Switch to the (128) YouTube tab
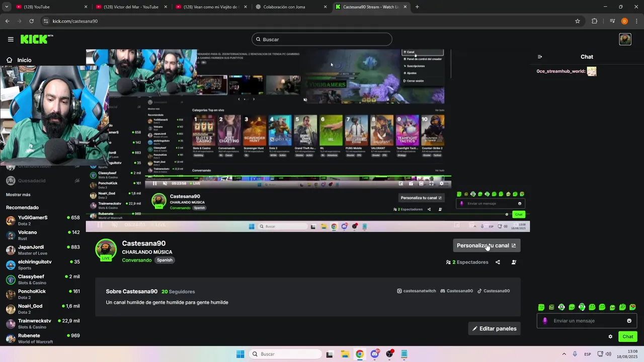644x362 pixels. click(x=51, y=7)
